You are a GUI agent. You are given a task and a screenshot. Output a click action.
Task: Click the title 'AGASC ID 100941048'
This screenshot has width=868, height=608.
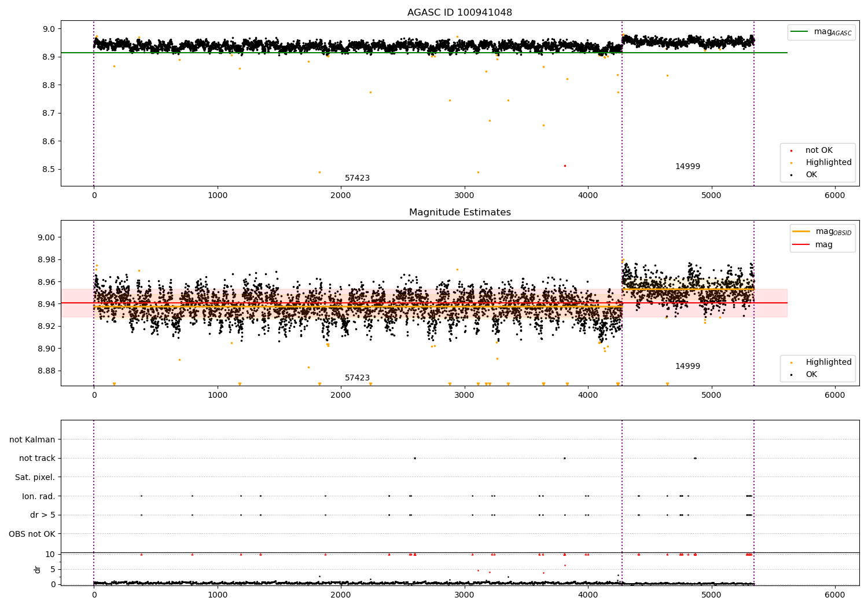[459, 13]
